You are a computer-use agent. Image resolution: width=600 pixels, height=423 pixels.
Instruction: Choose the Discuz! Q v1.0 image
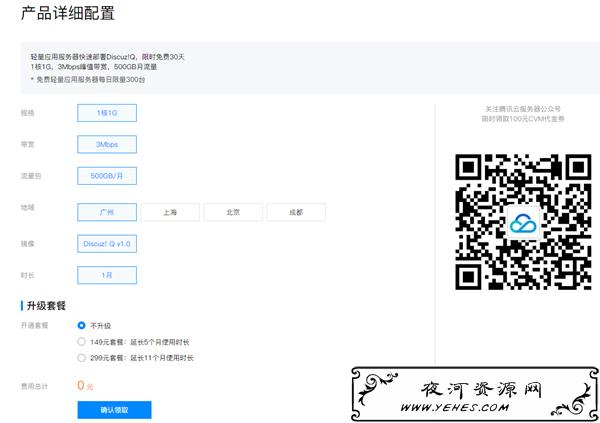click(107, 244)
